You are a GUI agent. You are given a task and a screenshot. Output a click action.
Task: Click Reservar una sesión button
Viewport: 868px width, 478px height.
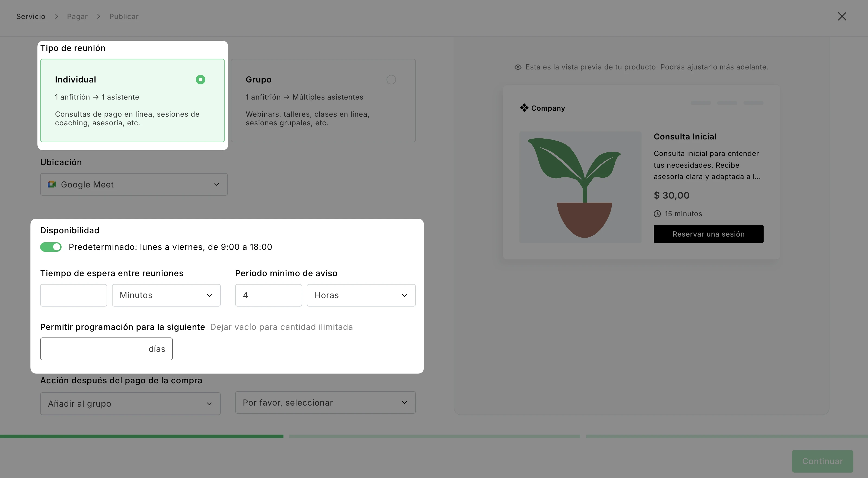pyautogui.click(x=708, y=234)
